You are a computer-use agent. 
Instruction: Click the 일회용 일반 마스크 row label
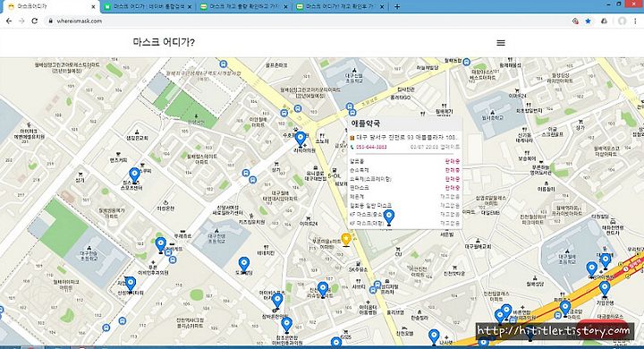(370, 205)
